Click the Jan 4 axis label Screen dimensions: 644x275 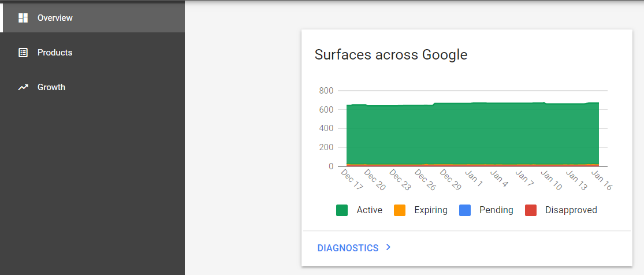point(499,179)
